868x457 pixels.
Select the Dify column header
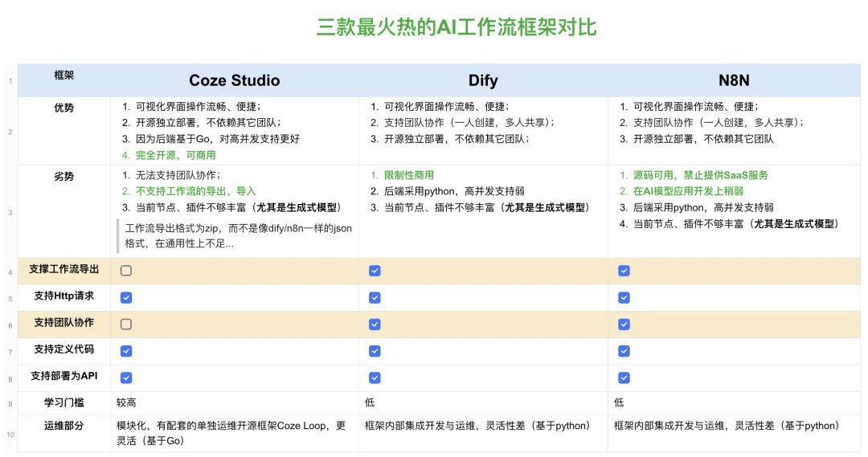pyautogui.click(x=483, y=81)
